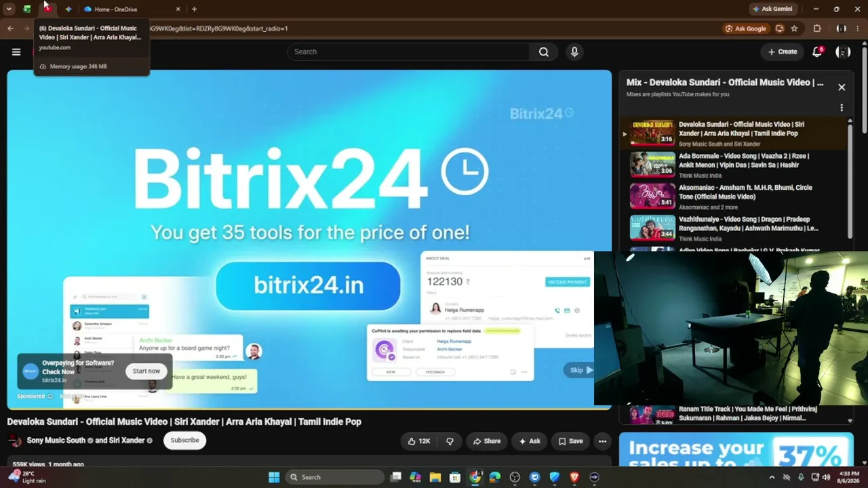Screen dimensions: 868x488
Task: Open Sony Music South channel avatar
Action: (14, 441)
